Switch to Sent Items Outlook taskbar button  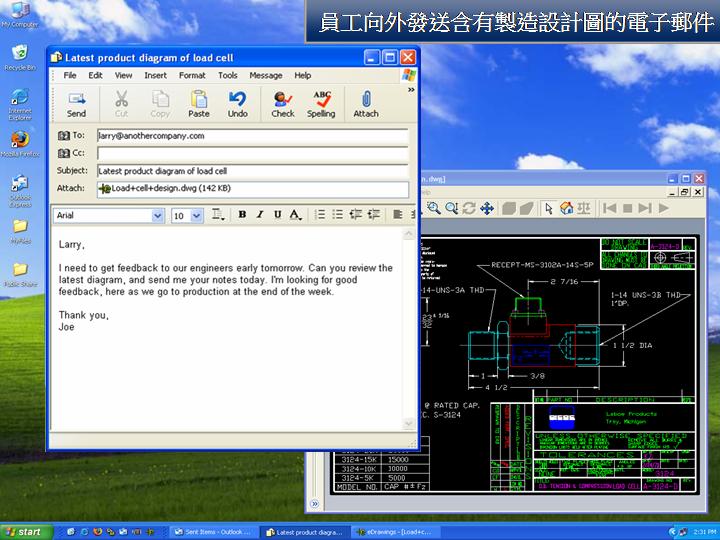[214, 532]
